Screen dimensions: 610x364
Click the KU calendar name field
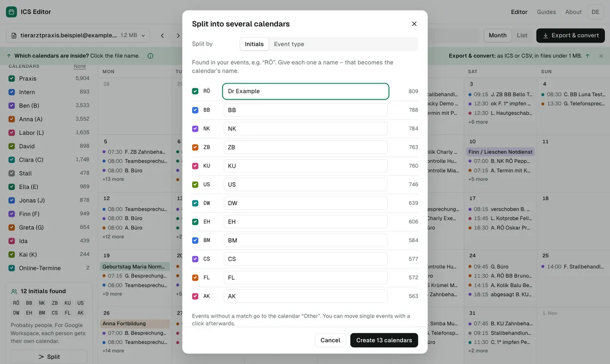[x=306, y=166]
